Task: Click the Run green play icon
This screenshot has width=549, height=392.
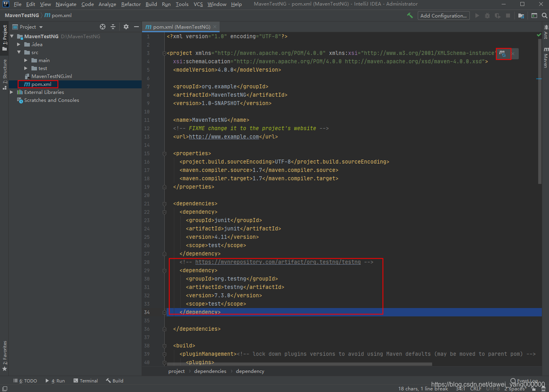Action: point(477,16)
